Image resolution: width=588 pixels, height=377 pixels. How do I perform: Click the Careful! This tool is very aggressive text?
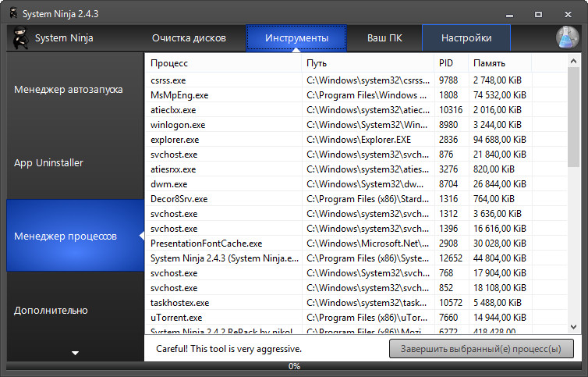point(228,349)
